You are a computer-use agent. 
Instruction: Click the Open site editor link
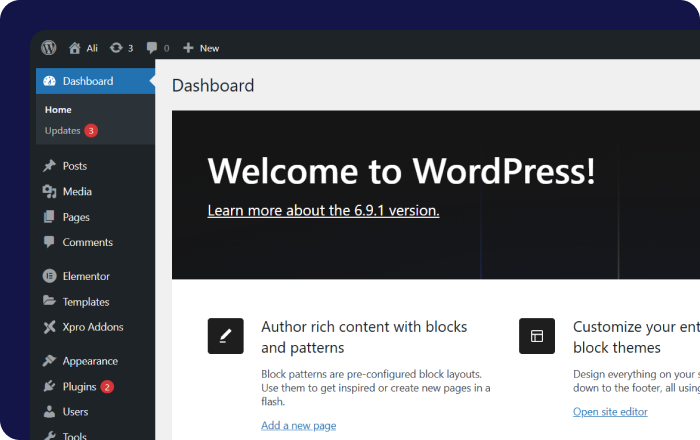click(610, 412)
